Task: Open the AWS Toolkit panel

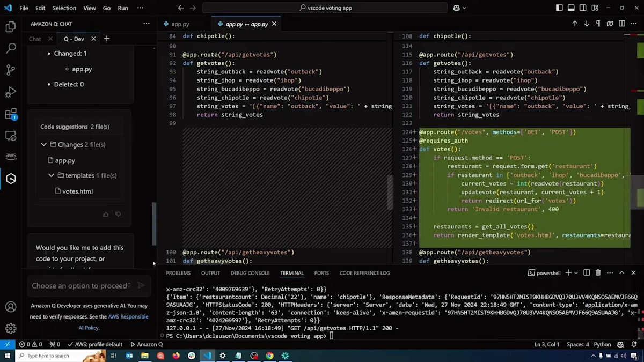Action: pyautogui.click(x=11, y=157)
